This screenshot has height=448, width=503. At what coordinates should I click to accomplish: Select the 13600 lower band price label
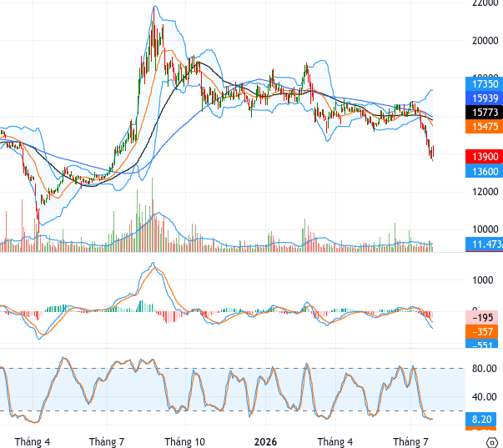[484, 171]
